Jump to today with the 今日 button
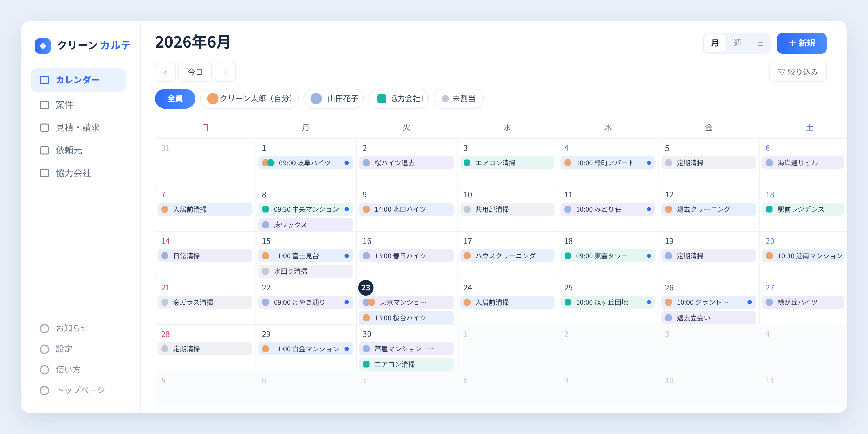Viewport: 868px width, 434px height. coord(195,72)
